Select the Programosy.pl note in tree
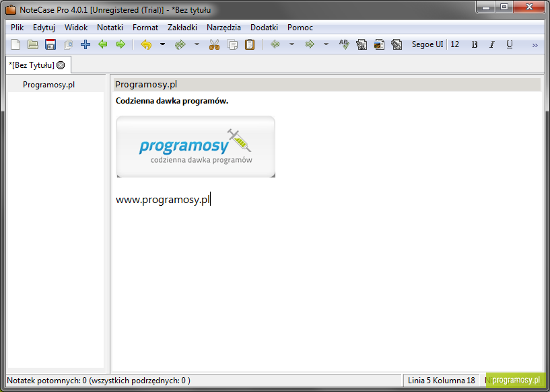Image resolution: width=550 pixels, height=392 pixels. [x=48, y=85]
